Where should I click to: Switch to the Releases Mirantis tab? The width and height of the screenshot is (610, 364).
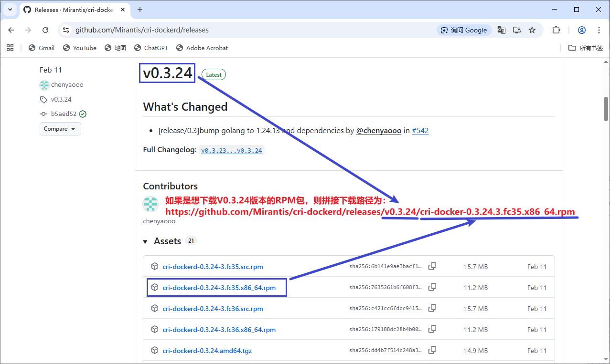coord(72,10)
